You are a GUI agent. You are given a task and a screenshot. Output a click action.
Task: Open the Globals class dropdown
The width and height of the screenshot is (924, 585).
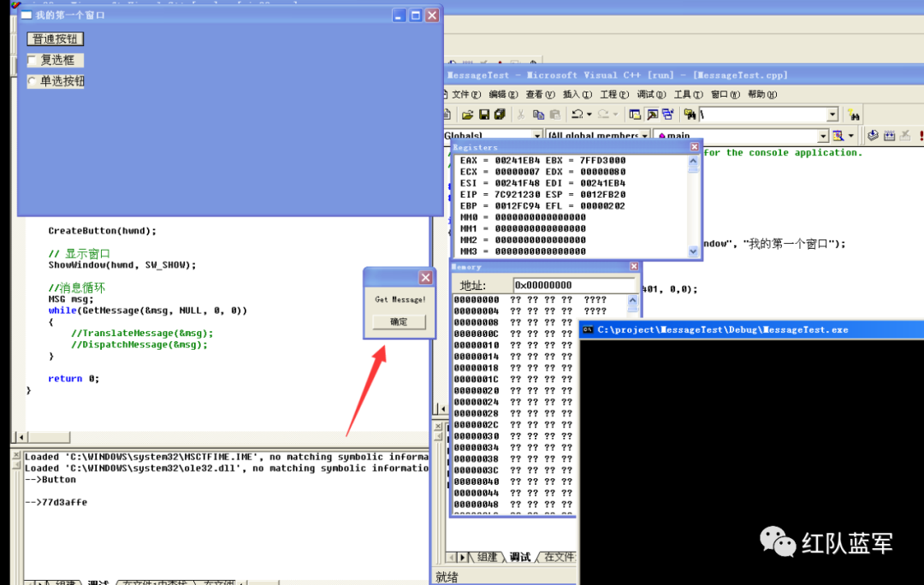click(x=536, y=136)
